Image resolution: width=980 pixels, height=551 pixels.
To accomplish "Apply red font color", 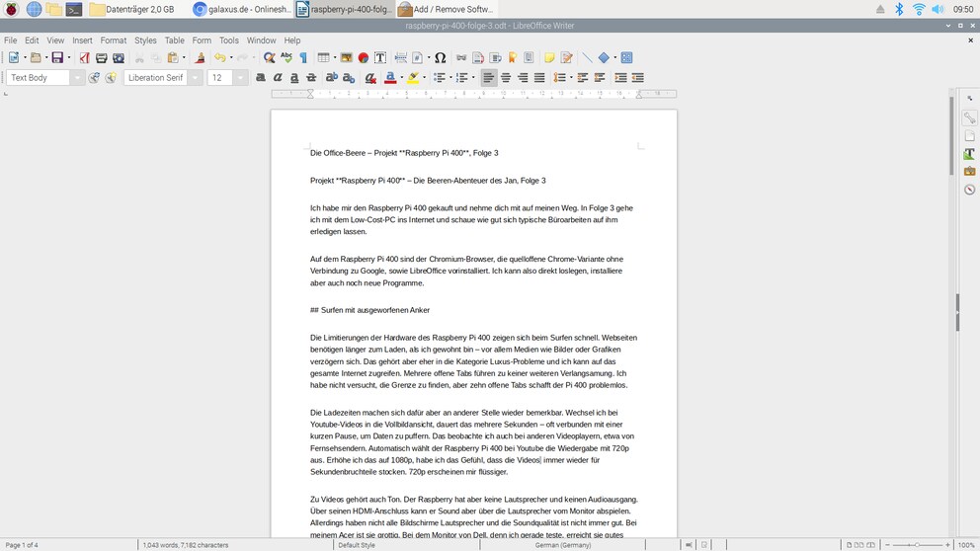I will [x=390, y=77].
